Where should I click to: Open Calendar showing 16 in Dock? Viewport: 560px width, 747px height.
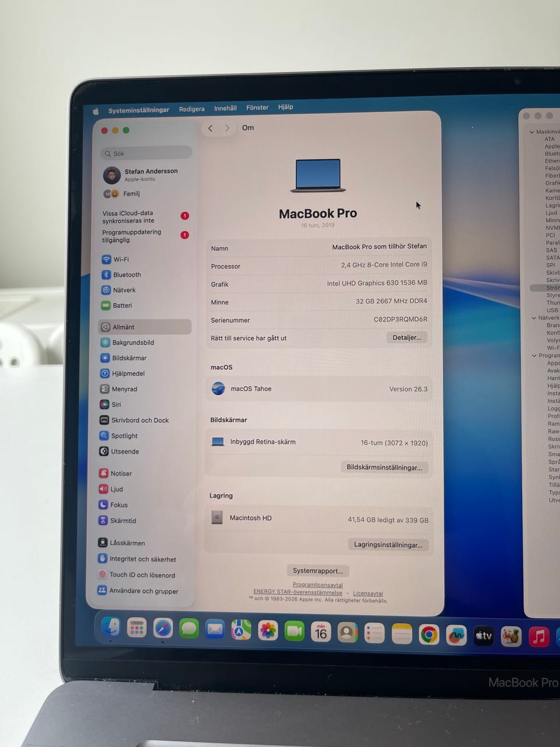click(321, 632)
